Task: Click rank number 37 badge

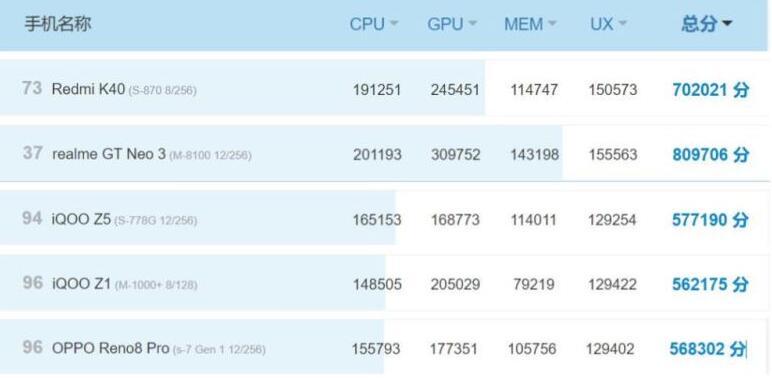Action: click(x=32, y=153)
